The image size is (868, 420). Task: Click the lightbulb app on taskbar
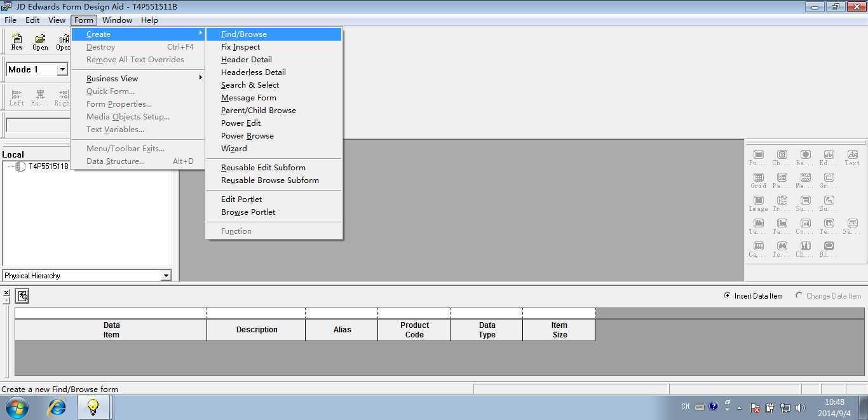[93, 407]
